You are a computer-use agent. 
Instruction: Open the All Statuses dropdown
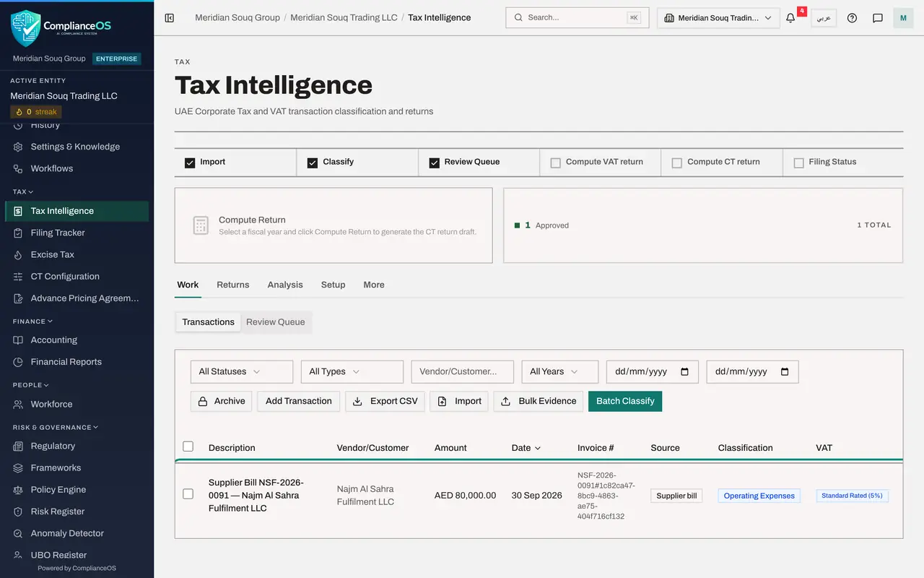coord(242,371)
